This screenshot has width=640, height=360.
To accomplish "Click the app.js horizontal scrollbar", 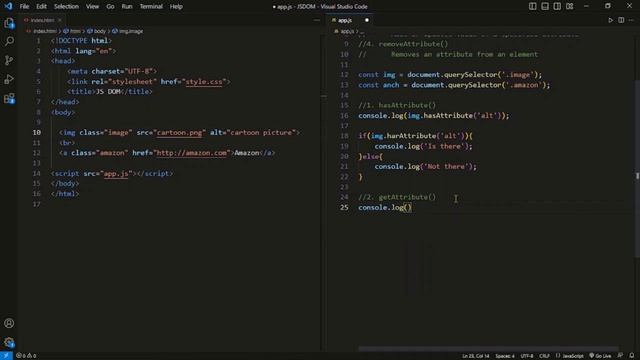I will pyautogui.click(x=488, y=349).
